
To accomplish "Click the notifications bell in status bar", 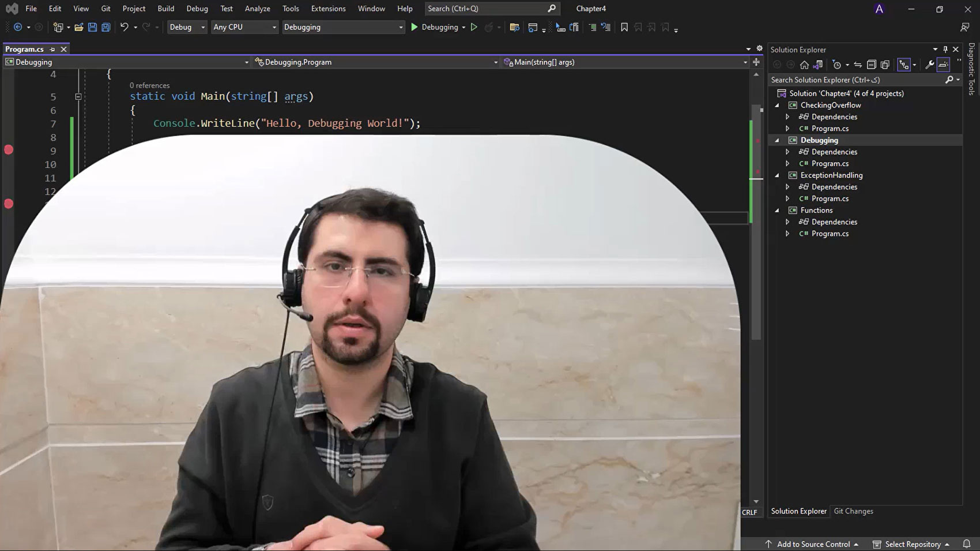I will [x=967, y=544].
